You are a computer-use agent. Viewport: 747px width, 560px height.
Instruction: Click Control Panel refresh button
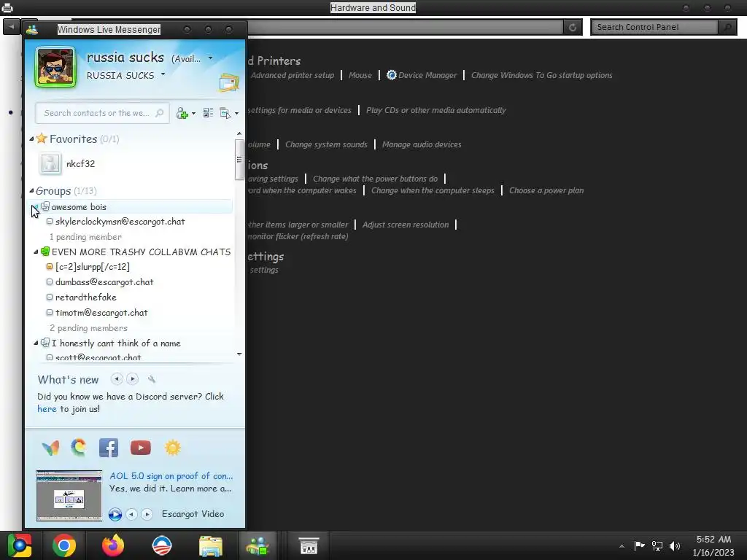[x=573, y=27]
